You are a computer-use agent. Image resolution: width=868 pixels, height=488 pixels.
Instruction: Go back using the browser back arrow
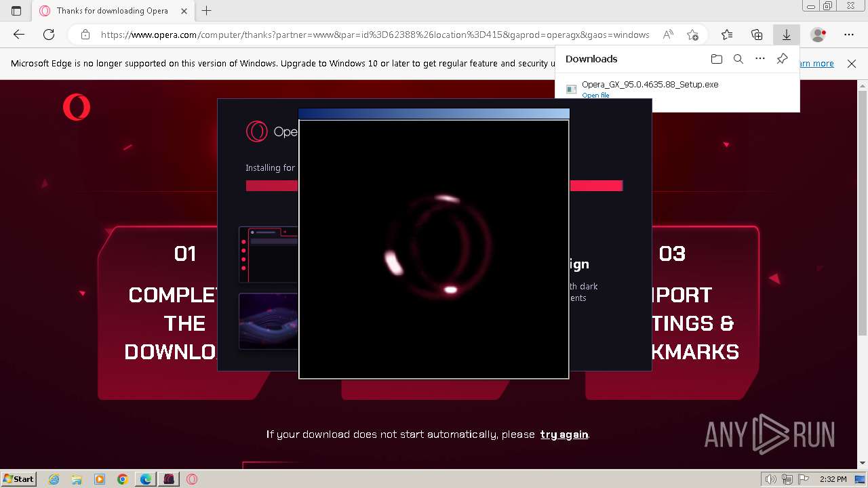click(19, 35)
